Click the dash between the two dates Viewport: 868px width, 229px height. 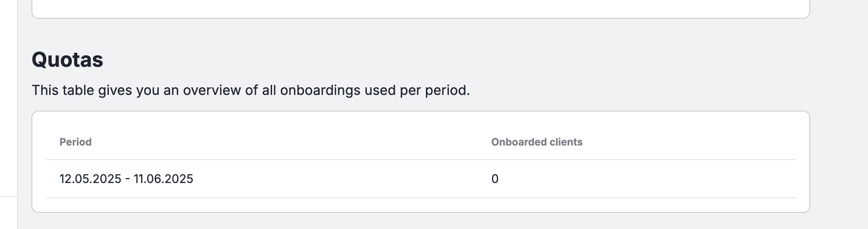point(128,179)
